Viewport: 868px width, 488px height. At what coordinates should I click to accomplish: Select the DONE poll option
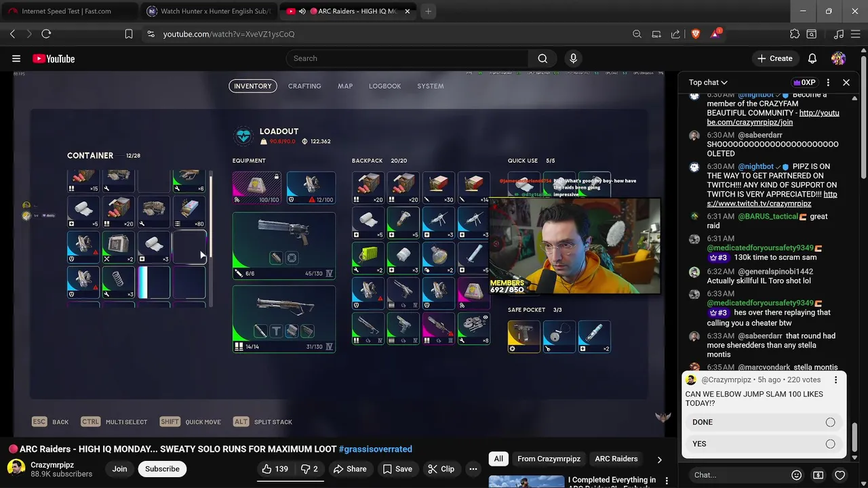(x=764, y=422)
